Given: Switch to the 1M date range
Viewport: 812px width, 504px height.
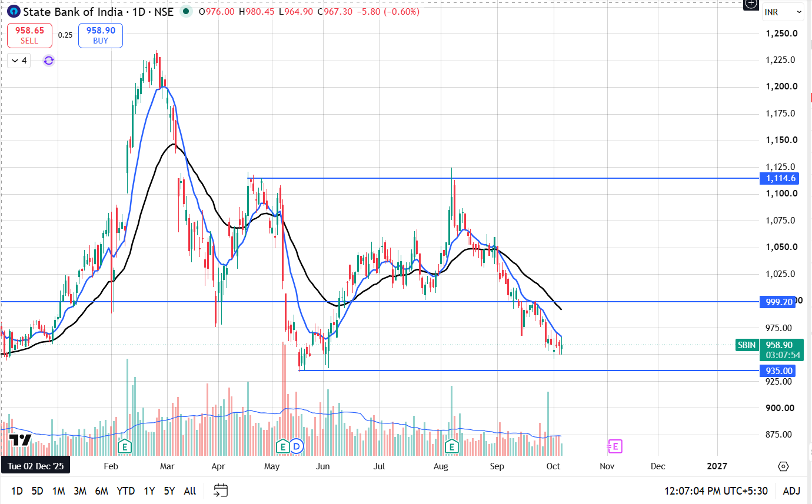Looking at the screenshot, I should 58,490.
